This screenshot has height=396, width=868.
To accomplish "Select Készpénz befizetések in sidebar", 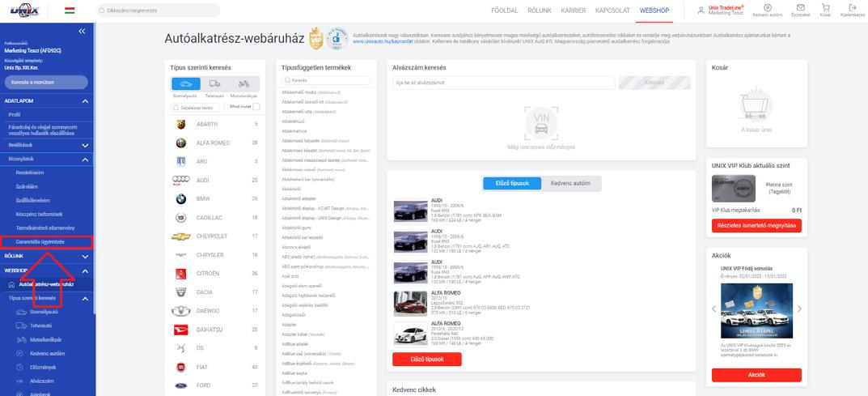I will 40,215.
